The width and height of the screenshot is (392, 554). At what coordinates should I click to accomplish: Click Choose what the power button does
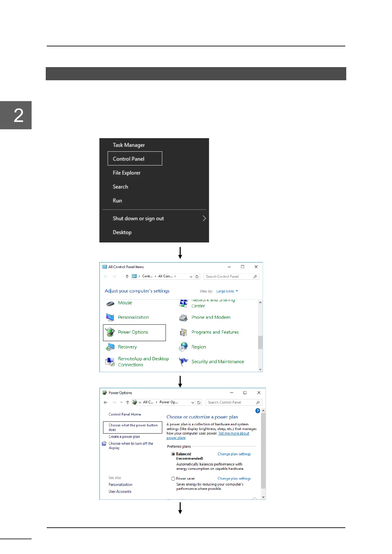pos(133,427)
